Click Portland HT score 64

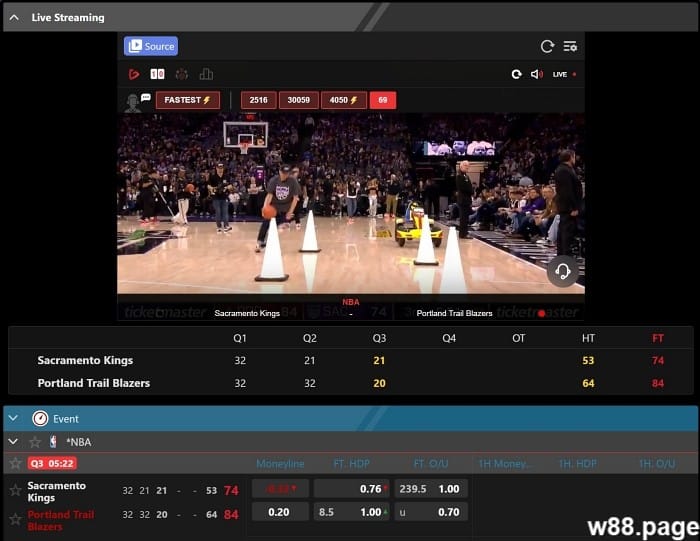588,383
